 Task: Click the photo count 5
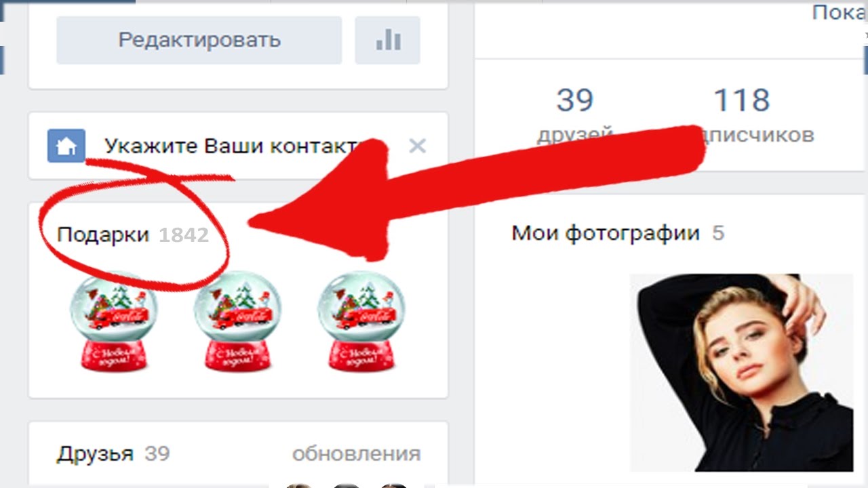point(718,234)
